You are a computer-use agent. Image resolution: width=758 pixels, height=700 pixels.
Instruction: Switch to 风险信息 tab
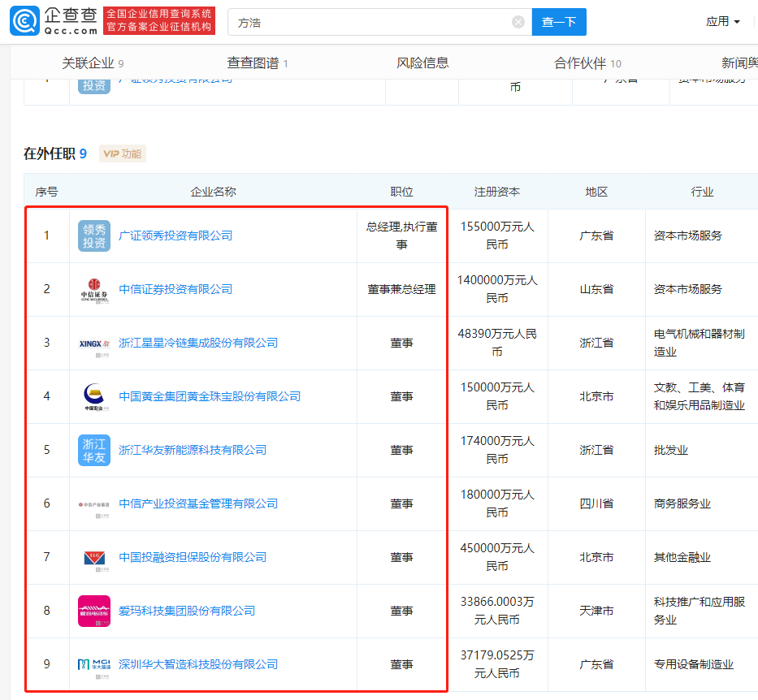coord(422,63)
